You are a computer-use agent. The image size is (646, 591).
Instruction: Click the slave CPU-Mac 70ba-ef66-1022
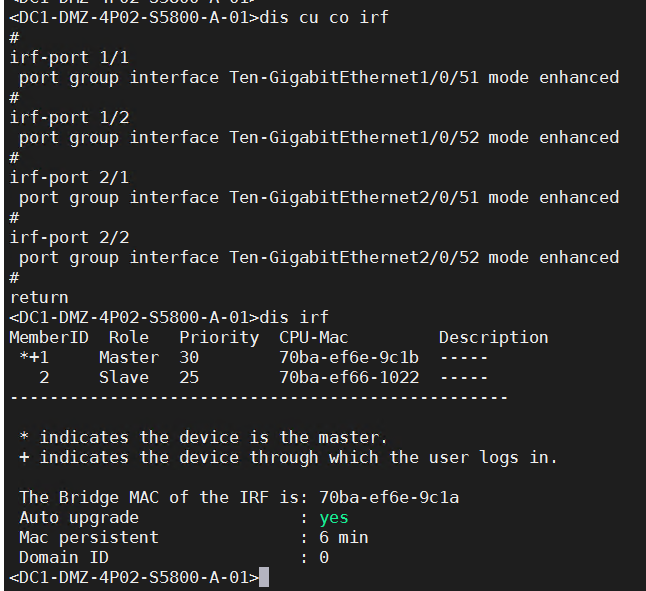click(349, 377)
